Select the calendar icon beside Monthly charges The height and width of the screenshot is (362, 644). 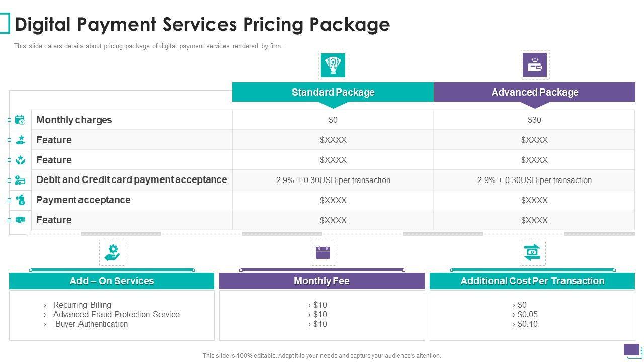click(20, 120)
